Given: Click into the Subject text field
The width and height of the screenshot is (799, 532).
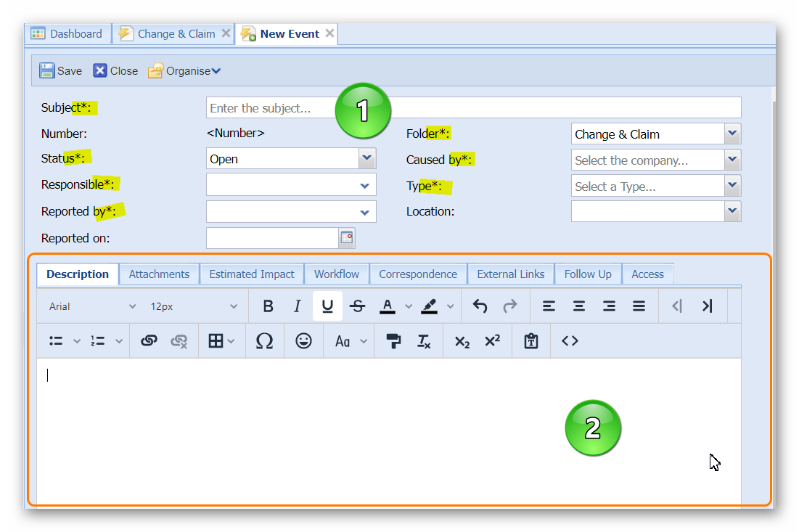Looking at the screenshot, I should [x=473, y=107].
